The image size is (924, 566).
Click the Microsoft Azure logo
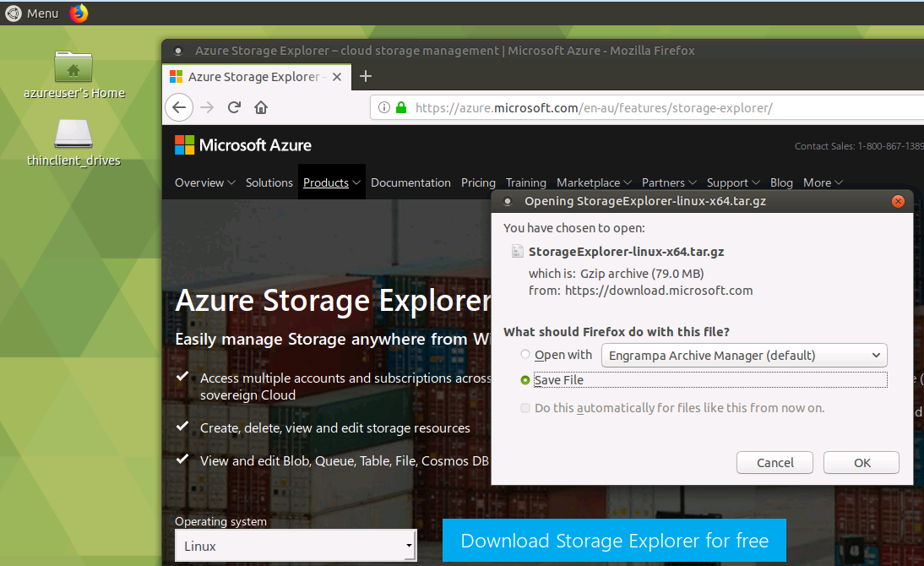click(242, 145)
